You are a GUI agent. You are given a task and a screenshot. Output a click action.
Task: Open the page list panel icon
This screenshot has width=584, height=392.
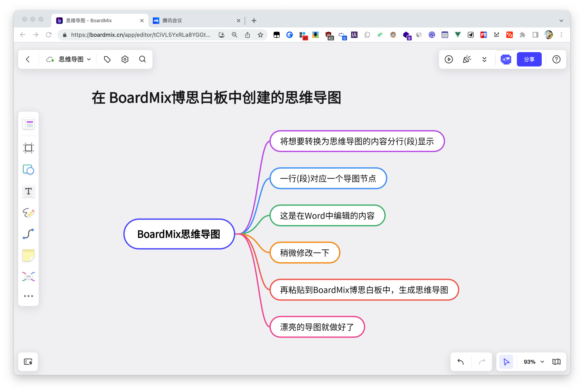click(x=28, y=362)
